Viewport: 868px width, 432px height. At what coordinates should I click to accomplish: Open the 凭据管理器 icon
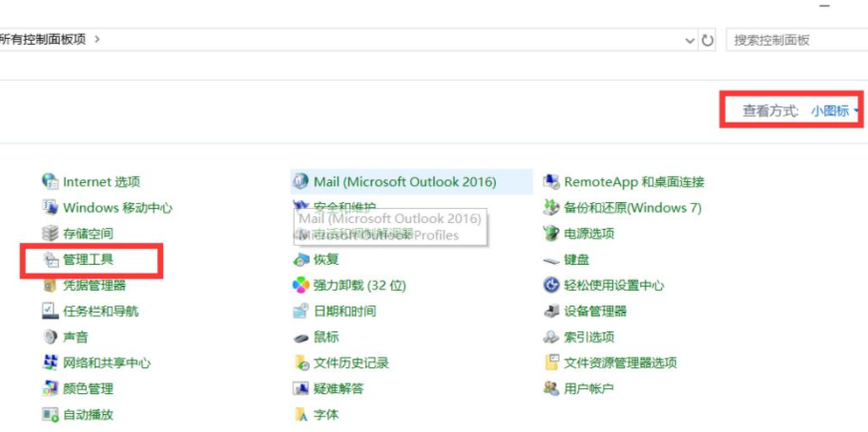[50, 286]
